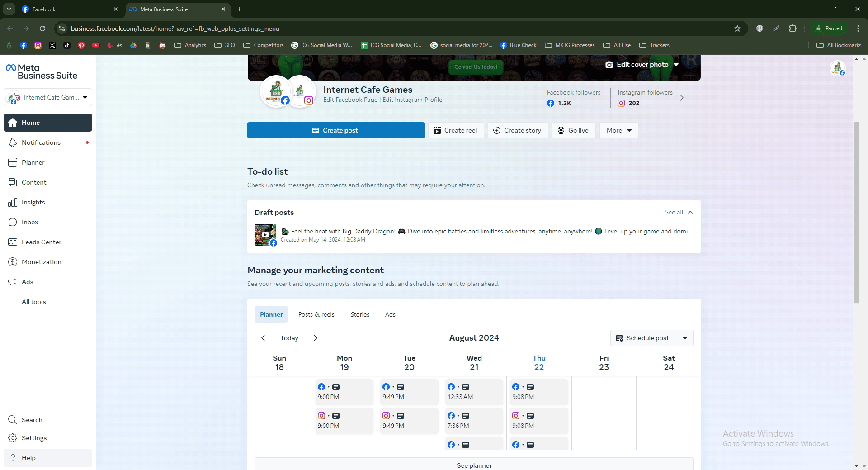Click the page vertical scrollbar

click(x=856, y=213)
